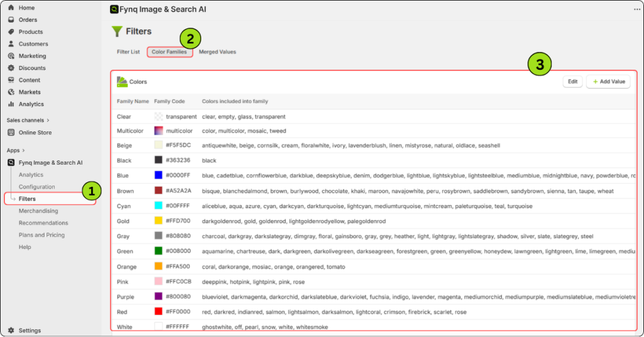Click the Colors palette icon
The height and width of the screenshot is (337, 644).
122,82
